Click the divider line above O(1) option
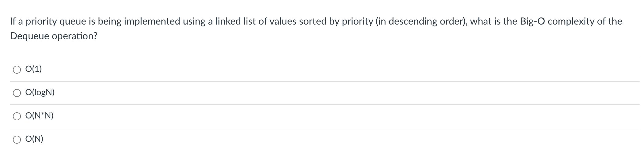The width and height of the screenshot is (644, 151). coord(325,58)
